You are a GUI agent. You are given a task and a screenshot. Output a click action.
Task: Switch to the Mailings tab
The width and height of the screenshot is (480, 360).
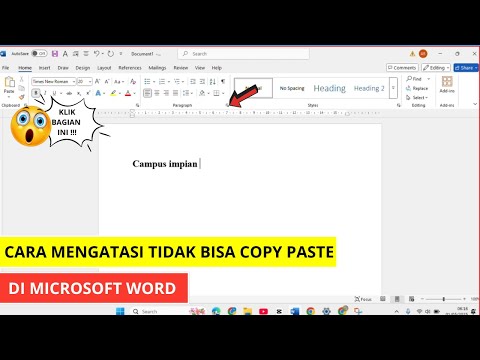click(157, 68)
